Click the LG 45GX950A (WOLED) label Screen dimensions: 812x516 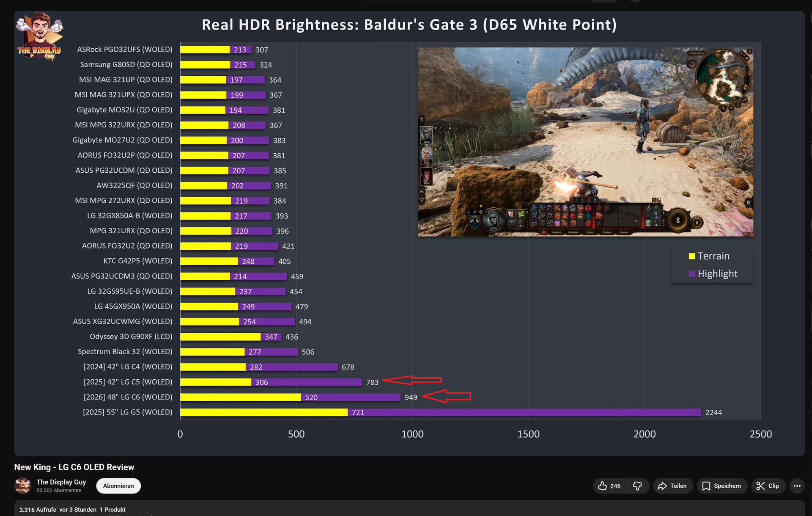(133, 306)
